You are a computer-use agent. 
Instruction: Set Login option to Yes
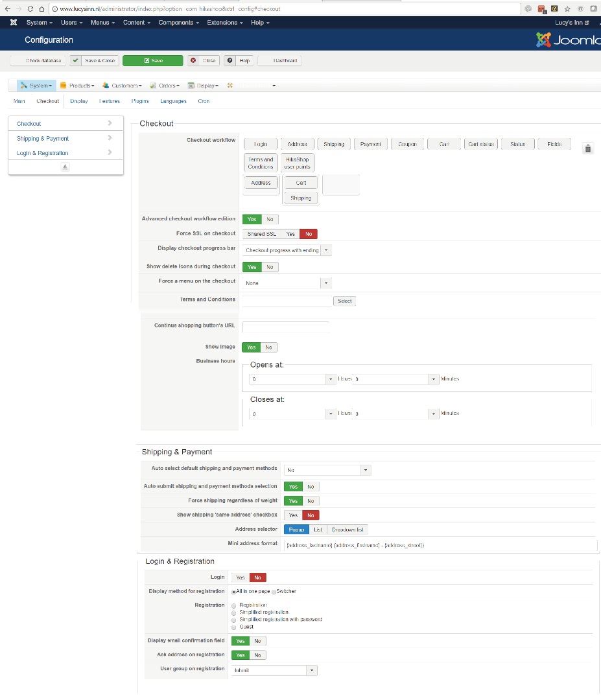pyautogui.click(x=241, y=577)
